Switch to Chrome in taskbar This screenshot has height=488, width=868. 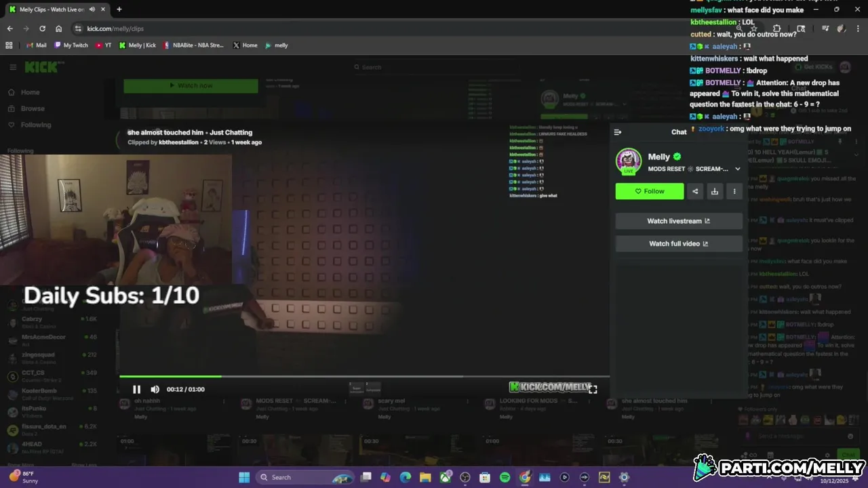coord(525,477)
